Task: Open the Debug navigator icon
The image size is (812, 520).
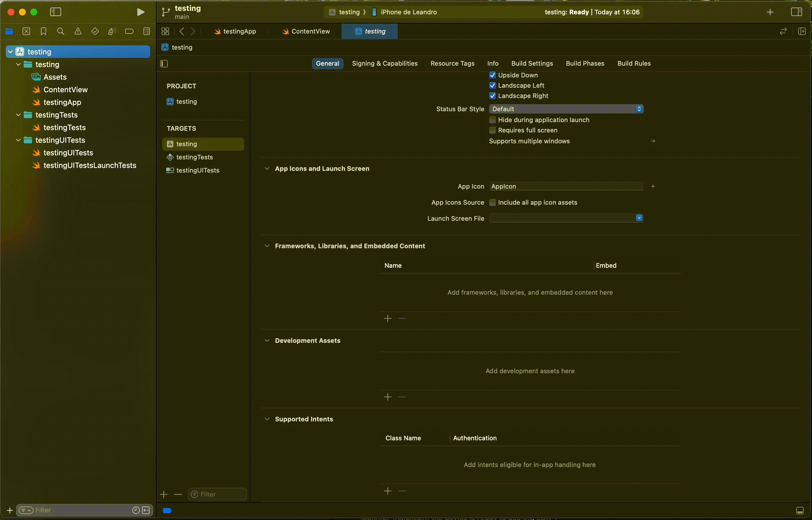Action: tap(112, 32)
